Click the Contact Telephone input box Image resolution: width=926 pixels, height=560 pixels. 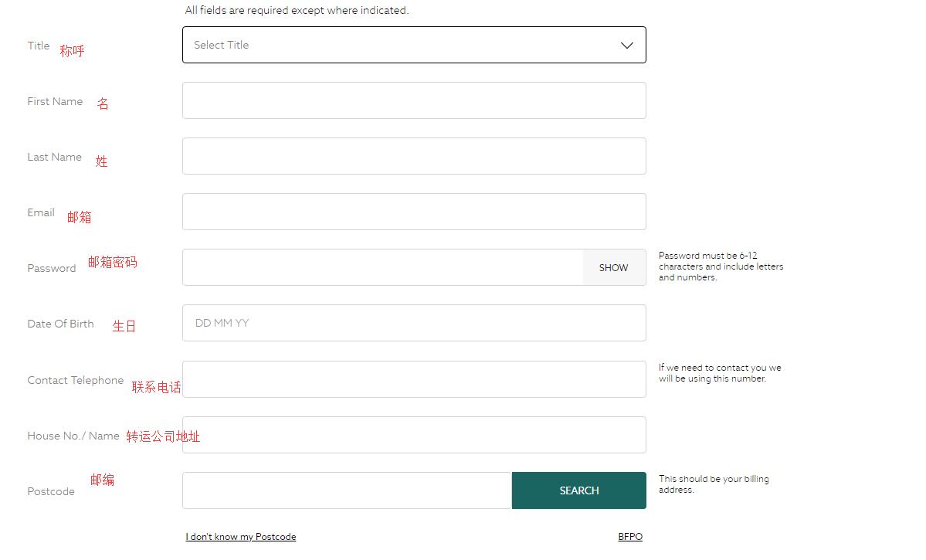point(414,379)
